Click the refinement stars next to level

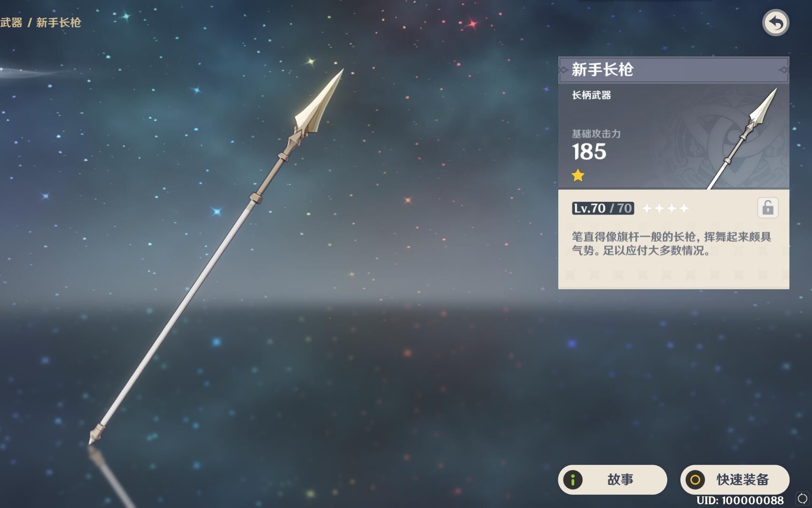coord(665,208)
